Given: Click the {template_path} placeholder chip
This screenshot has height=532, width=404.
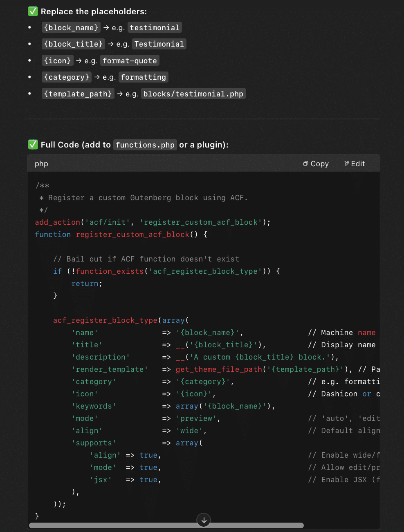Looking at the screenshot, I should point(78,94).
